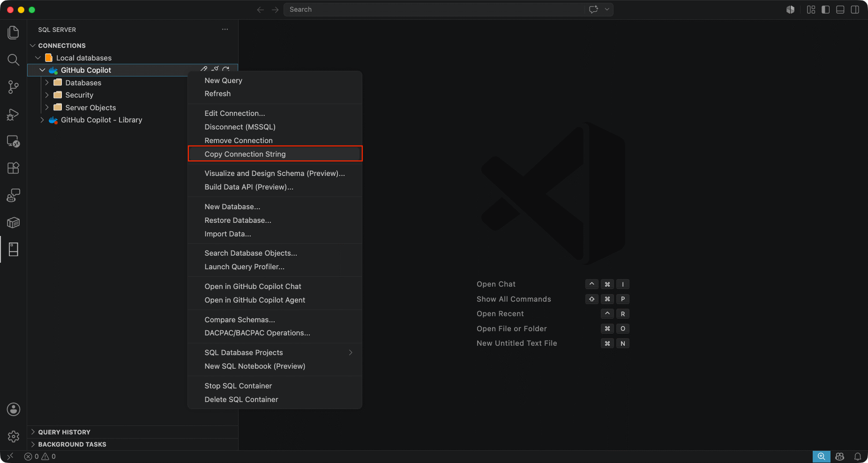Open the Source Control view
The height and width of the screenshot is (463, 868).
tap(14, 87)
